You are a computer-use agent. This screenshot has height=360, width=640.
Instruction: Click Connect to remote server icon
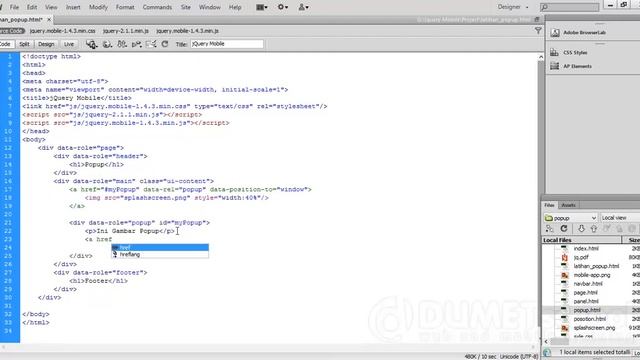coord(549,229)
